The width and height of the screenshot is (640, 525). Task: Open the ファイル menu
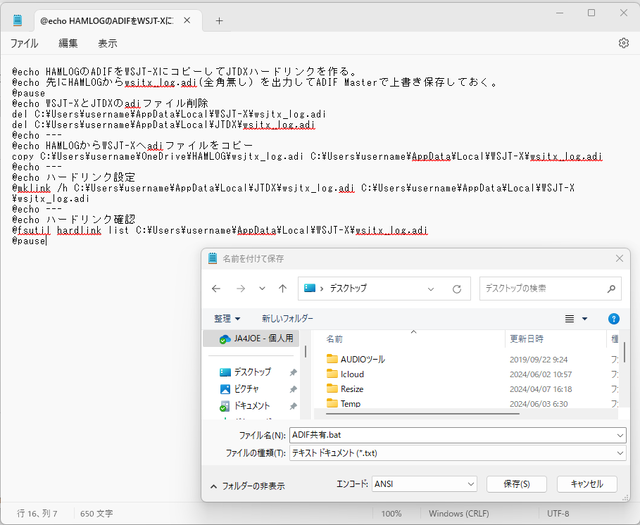[x=24, y=43]
